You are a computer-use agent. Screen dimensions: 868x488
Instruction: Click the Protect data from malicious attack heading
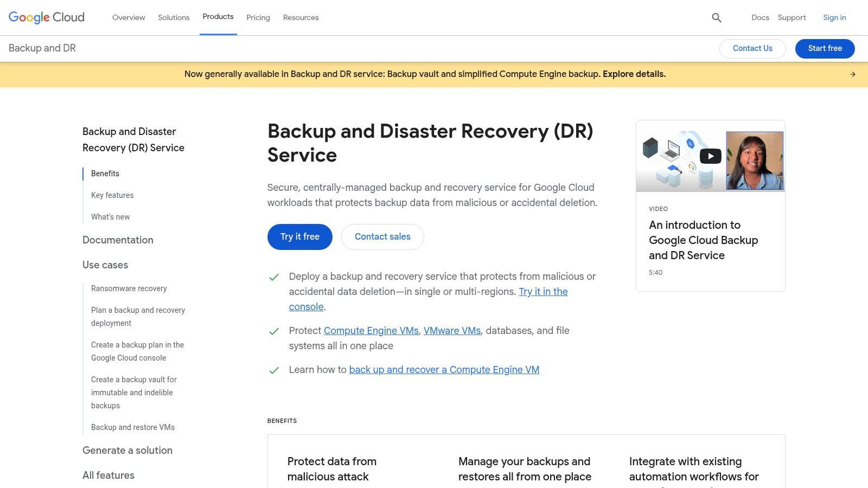(332, 469)
